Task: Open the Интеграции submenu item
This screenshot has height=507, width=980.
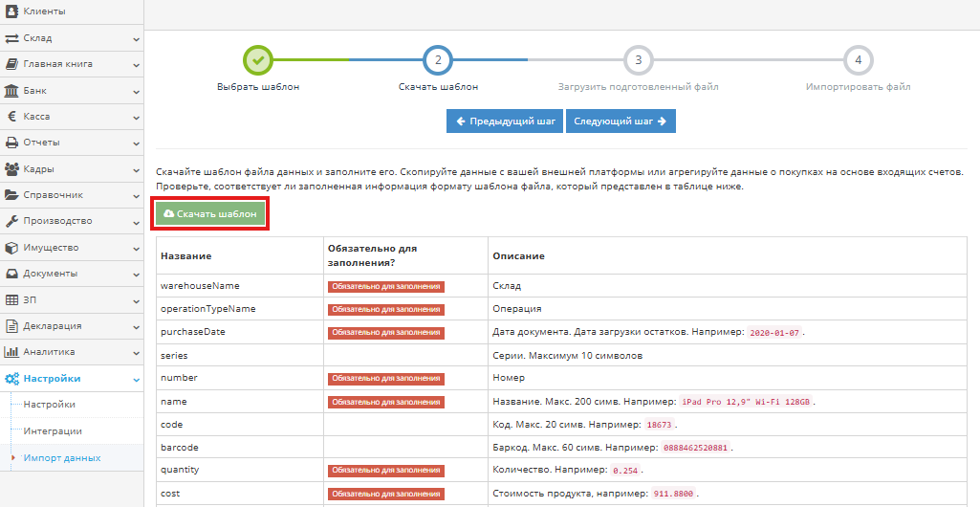Action: 53,431
